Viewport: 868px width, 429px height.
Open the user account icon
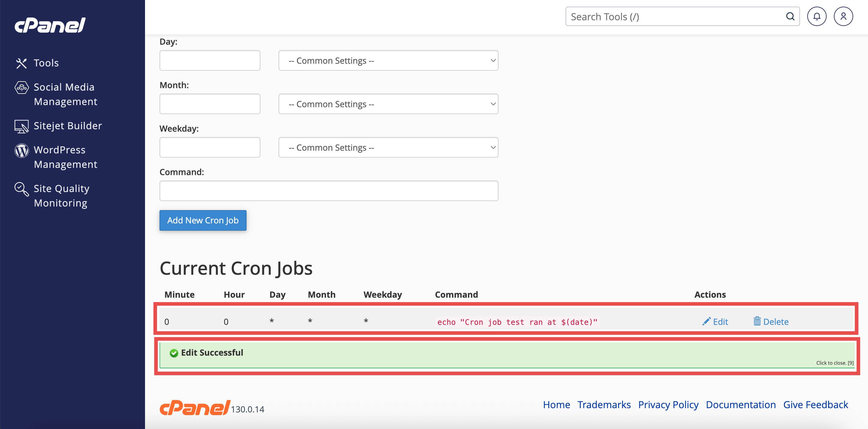[843, 17]
